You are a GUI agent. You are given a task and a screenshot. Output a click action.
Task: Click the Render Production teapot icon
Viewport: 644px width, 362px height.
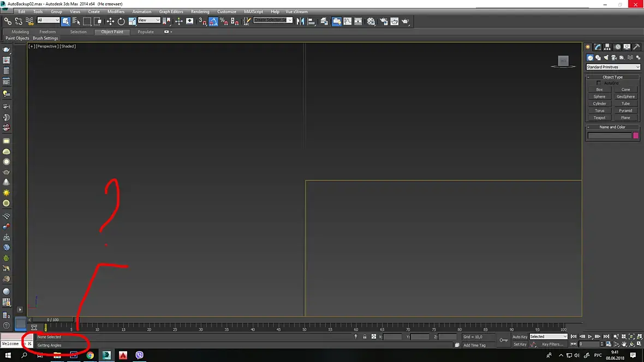point(406,21)
